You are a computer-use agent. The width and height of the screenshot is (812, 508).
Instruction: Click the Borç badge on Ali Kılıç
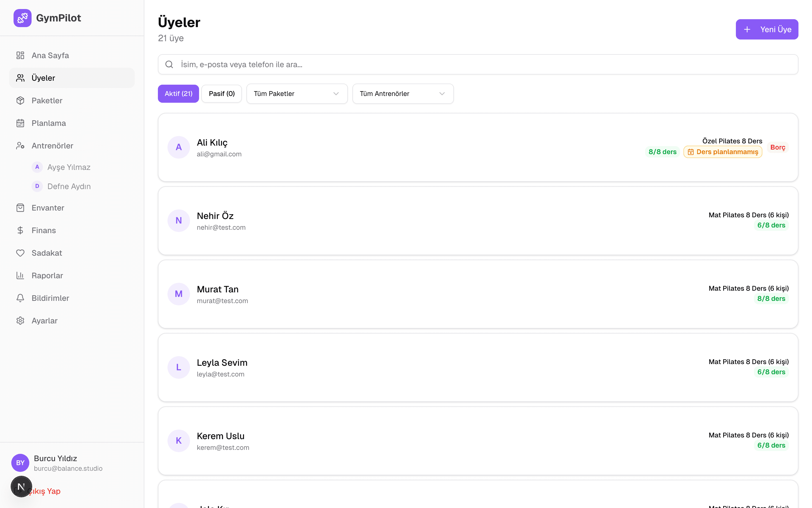(777, 147)
